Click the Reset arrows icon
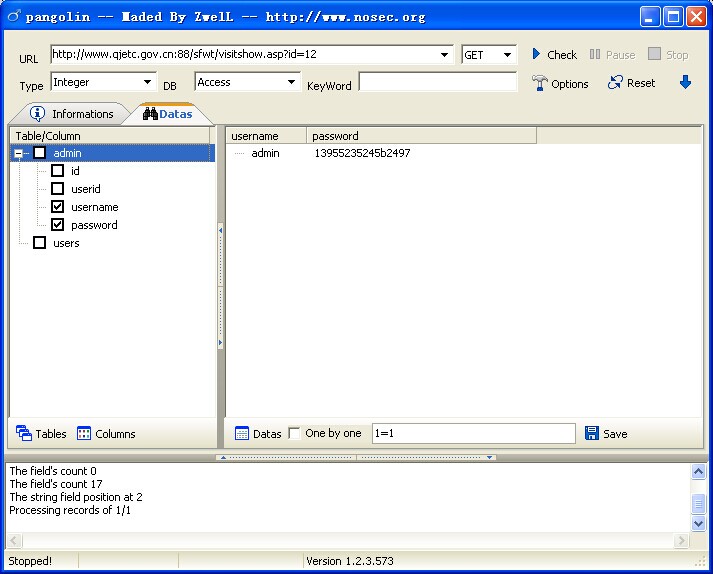The image size is (713, 574). pyautogui.click(x=615, y=82)
